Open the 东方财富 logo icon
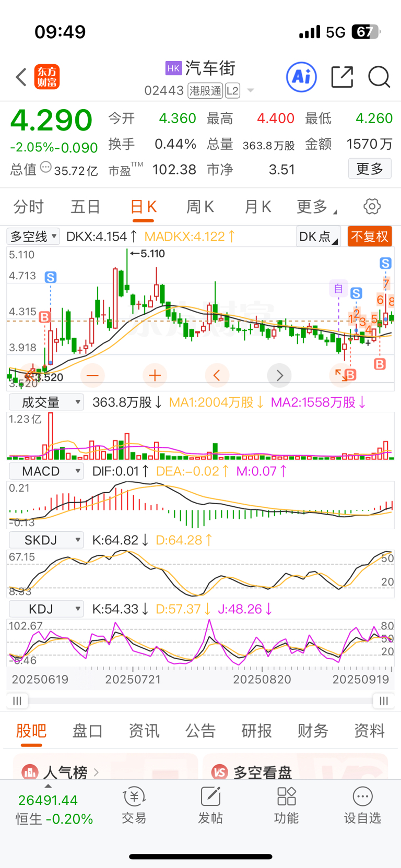 [47, 77]
